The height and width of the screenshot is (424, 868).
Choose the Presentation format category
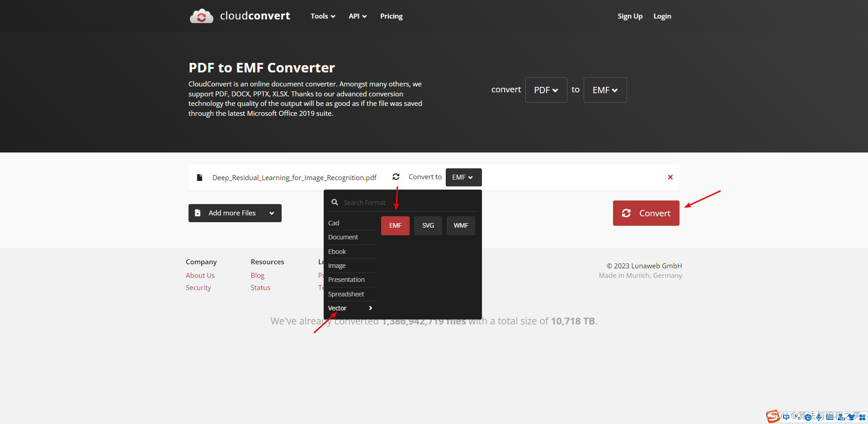point(352,280)
